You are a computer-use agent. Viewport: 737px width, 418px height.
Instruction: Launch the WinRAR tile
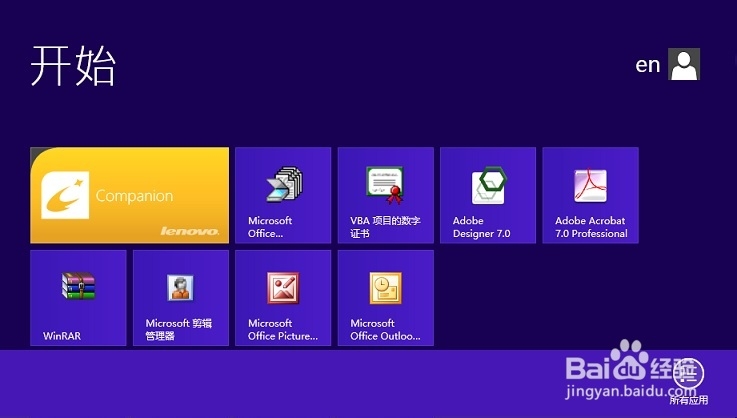(x=78, y=298)
